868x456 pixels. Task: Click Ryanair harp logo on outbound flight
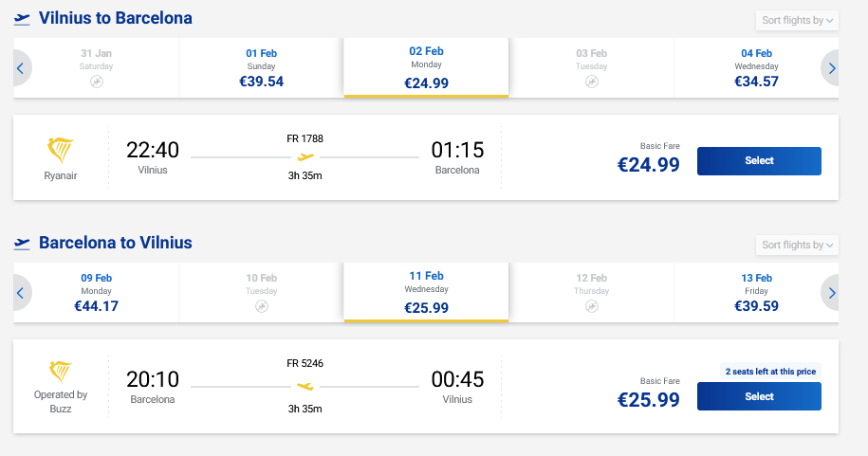pos(61,151)
